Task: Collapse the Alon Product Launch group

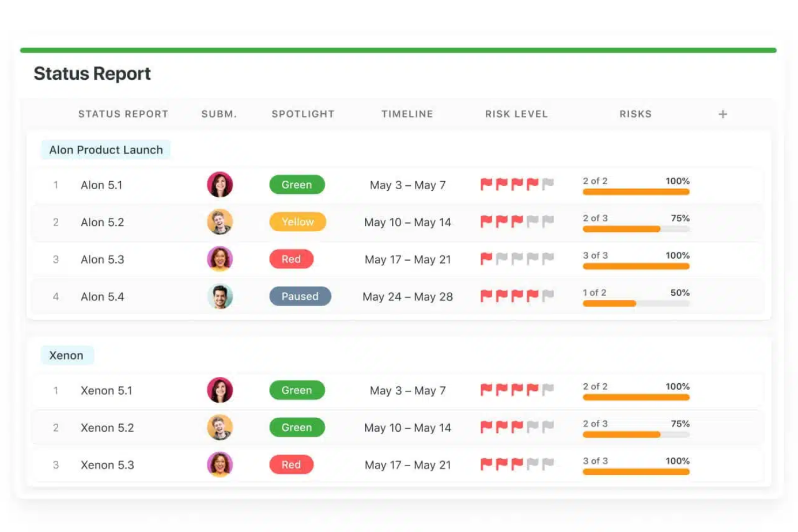Action: click(106, 150)
